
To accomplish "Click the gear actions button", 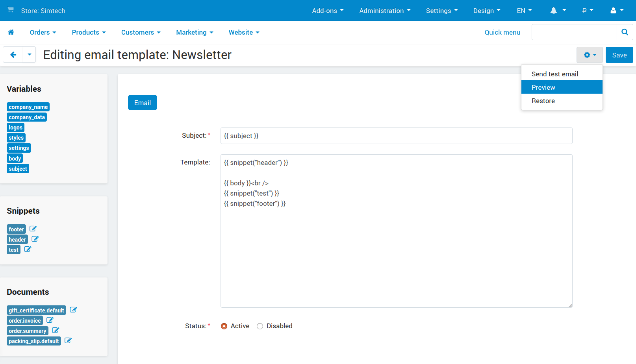I will tap(590, 55).
